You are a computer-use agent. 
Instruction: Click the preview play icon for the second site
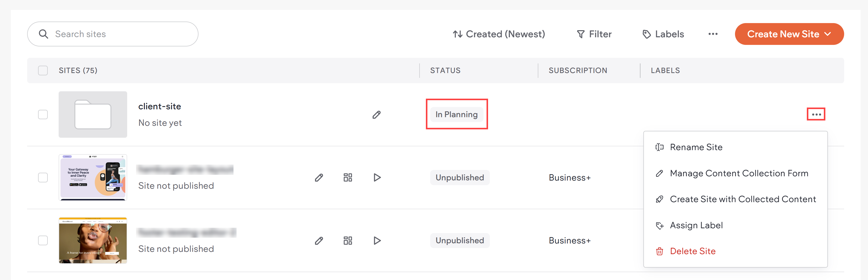377,177
